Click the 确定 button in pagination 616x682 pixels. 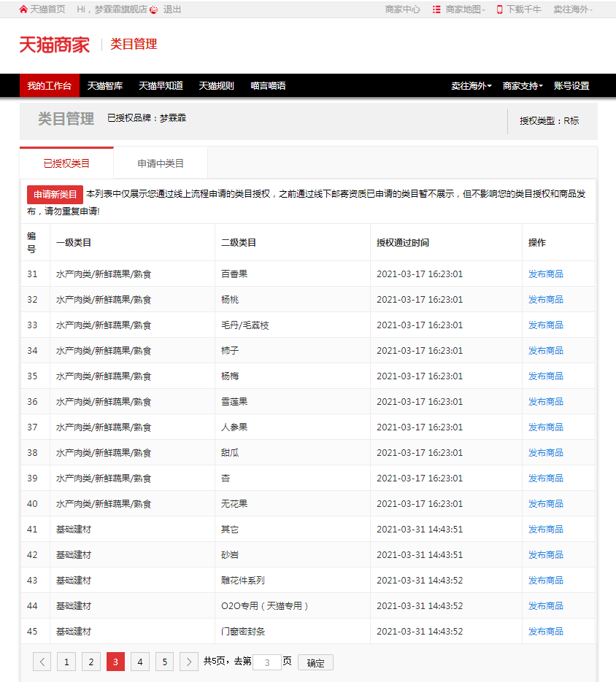coord(315,662)
